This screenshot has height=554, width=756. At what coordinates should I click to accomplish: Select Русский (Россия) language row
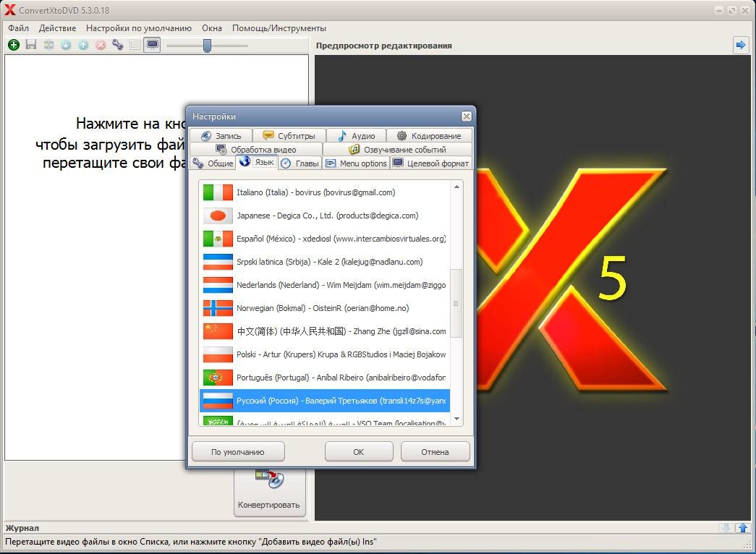click(x=325, y=401)
